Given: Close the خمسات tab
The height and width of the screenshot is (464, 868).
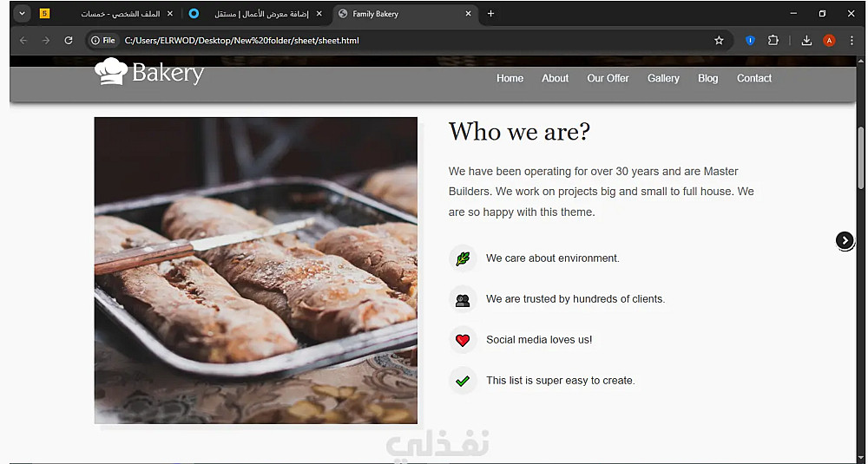Looking at the screenshot, I should (170, 14).
